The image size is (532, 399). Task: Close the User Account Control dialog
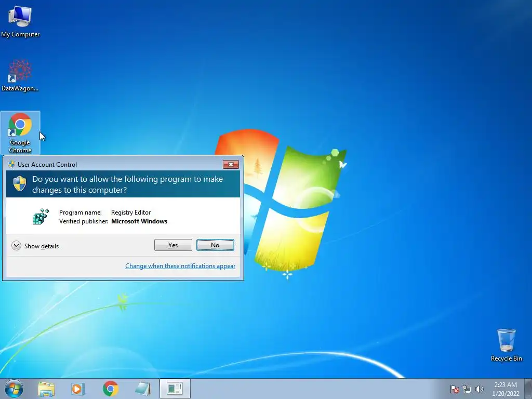pyautogui.click(x=231, y=164)
